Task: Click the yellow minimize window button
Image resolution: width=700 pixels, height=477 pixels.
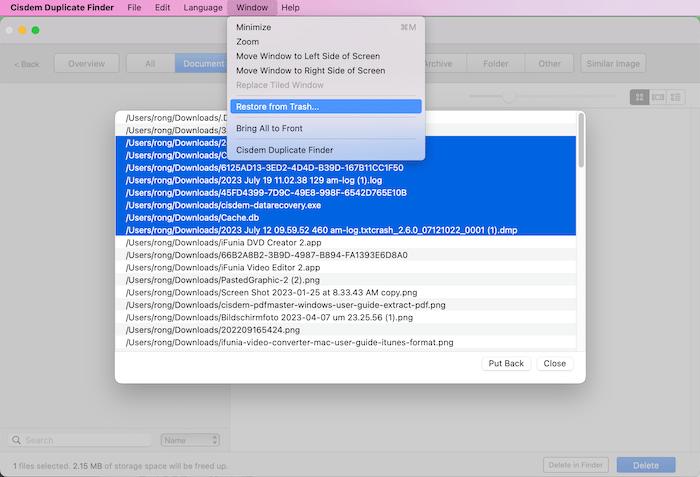Action: (22, 30)
